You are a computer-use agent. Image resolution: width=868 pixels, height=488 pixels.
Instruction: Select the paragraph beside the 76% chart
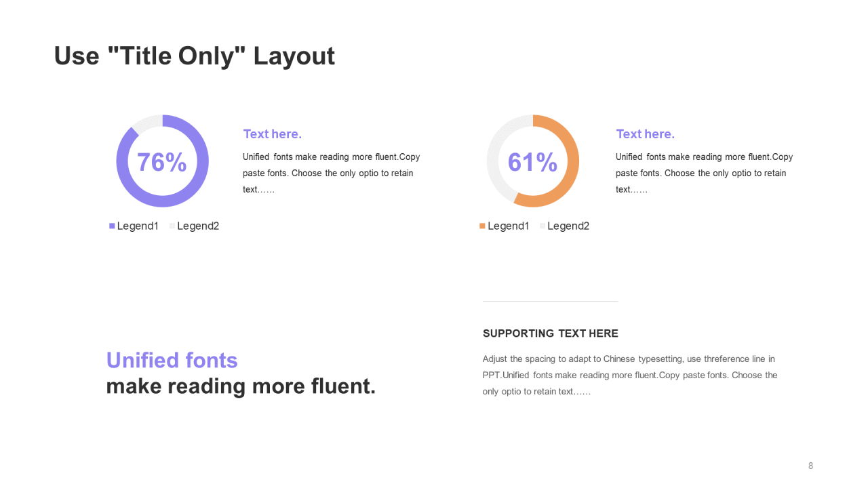click(x=331, y=173)
